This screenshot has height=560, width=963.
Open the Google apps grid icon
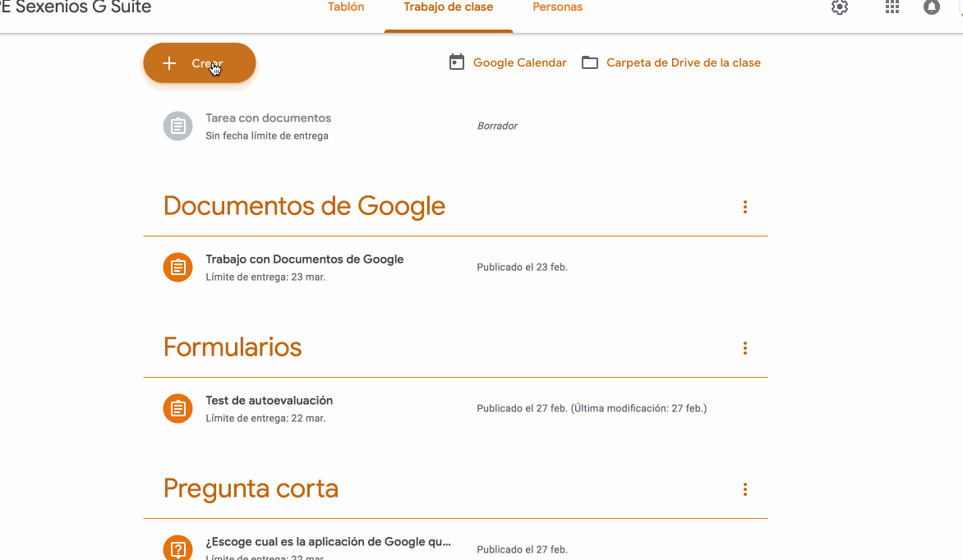(x=892, y=7)
